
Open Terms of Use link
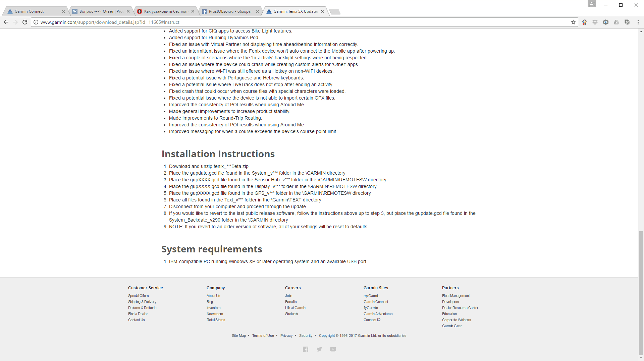point(263,336)
